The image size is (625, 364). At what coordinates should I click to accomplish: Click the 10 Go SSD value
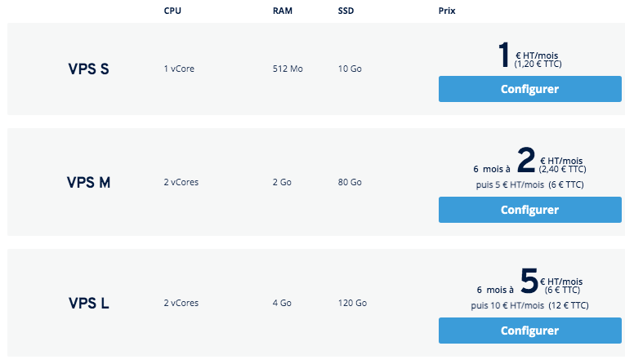pos(350,69)
